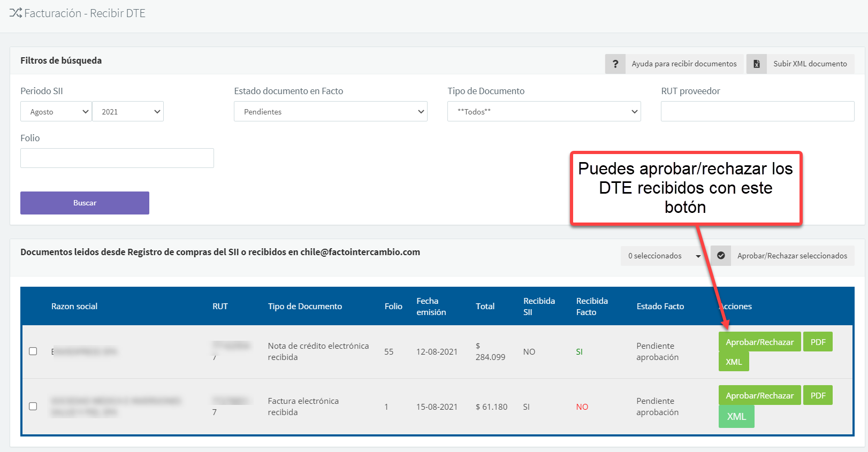Download XML of the Nota de crédito row
The height and width of the screenshot is (452, 868).
[x=733, y=362]
